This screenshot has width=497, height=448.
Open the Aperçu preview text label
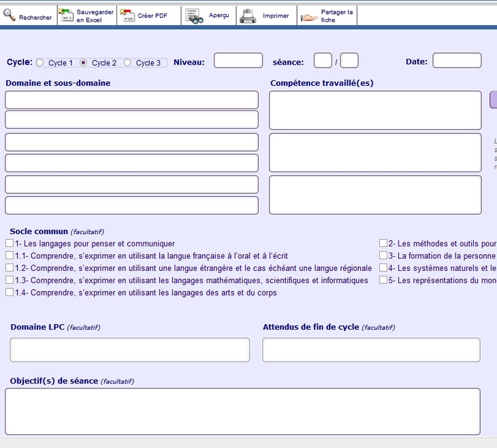point(219,16)
